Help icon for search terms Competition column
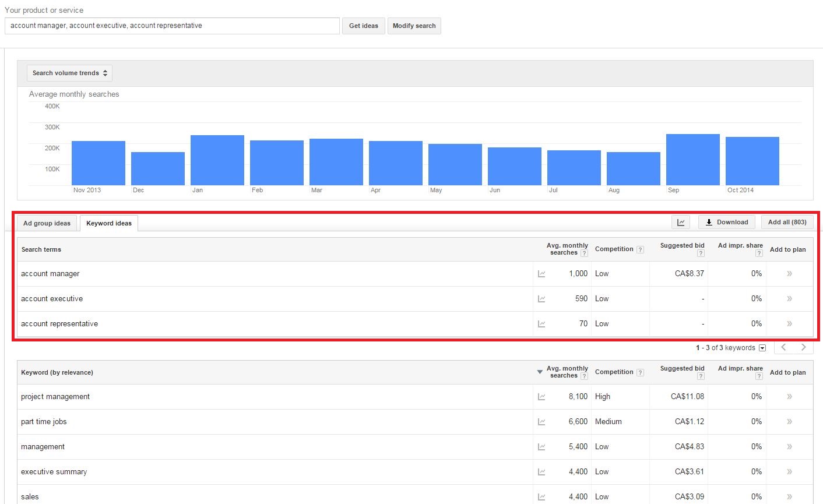The height and width of the screenshot is (504, 823). 640,249
